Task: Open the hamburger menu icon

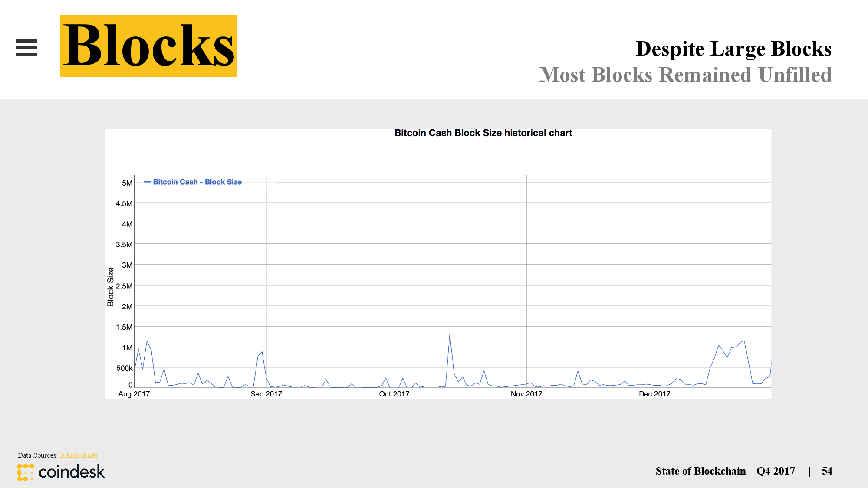Action: pos(27,47)
